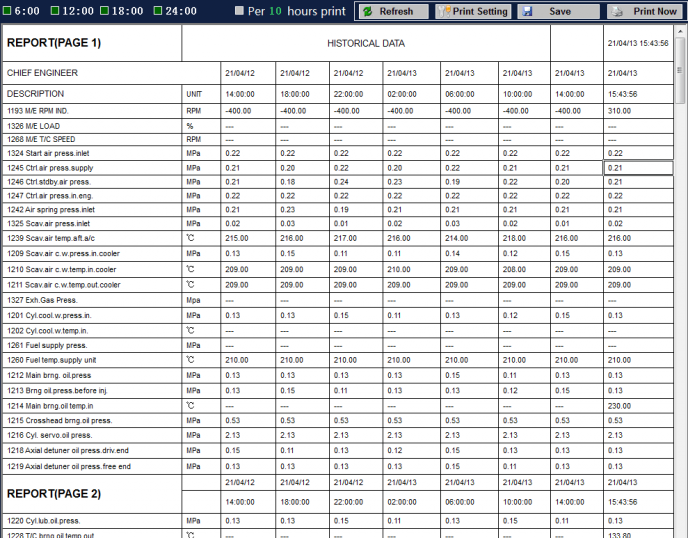The width and height of the screenshot is (688, 538).
Task: Click the 21/04/13 15:43:56 report timestamp
Action: click(x=638, y=43)
